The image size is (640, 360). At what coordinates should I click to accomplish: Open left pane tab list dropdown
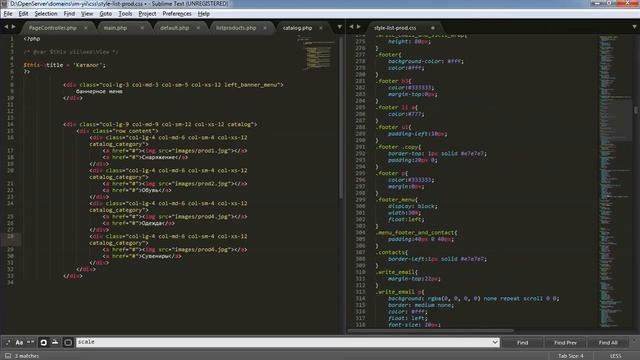click(340, 27)
